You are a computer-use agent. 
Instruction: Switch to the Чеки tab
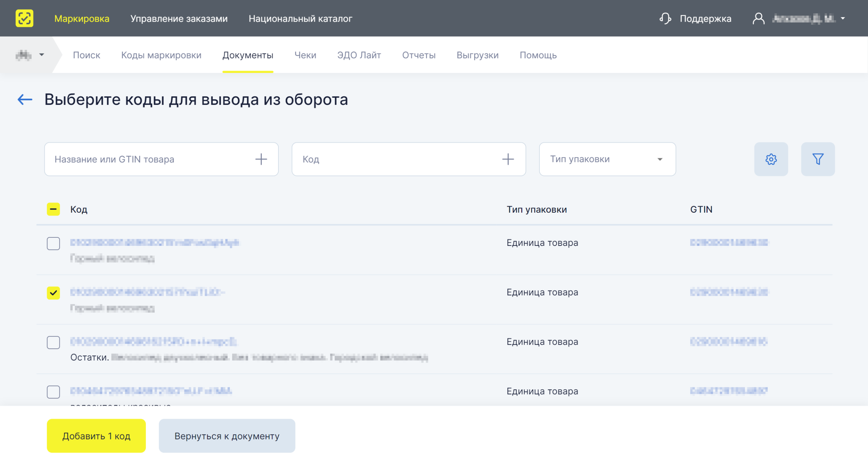point(305,55)
